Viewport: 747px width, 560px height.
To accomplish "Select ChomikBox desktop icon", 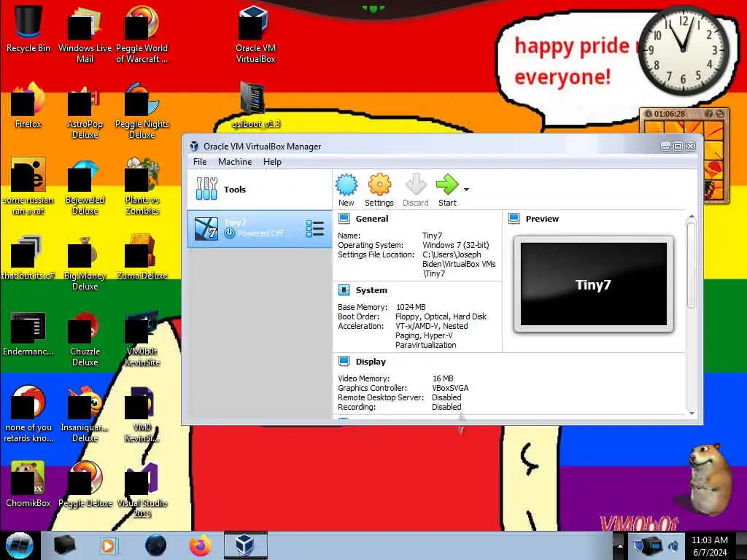I will (28, 484).
